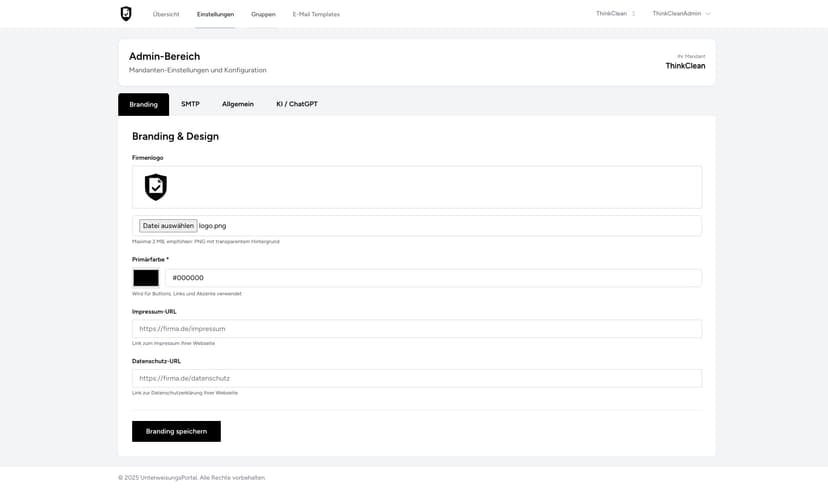
Task: Click the active Branding tab
Action: point(143,104)
